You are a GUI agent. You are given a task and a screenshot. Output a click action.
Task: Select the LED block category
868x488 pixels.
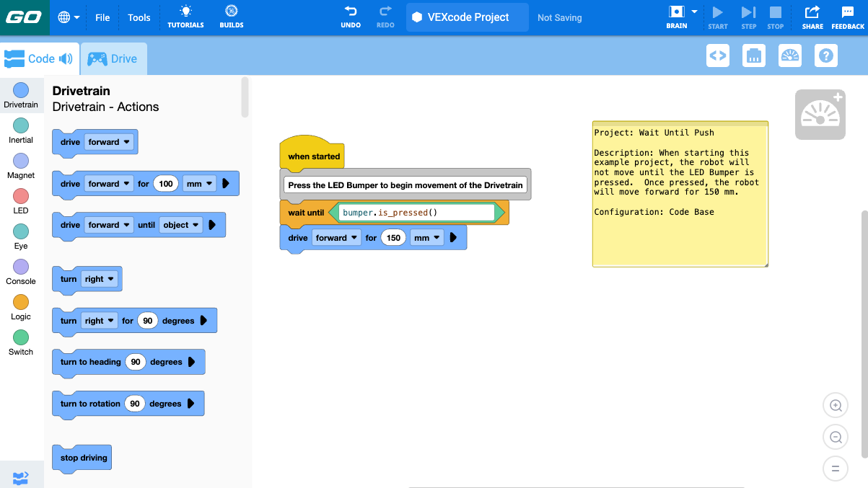pos(21,195)
